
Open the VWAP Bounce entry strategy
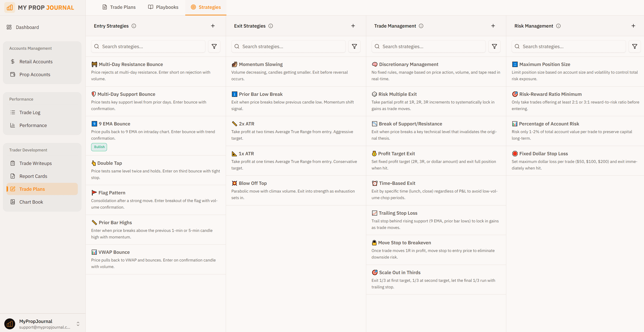tap(156, 259)
